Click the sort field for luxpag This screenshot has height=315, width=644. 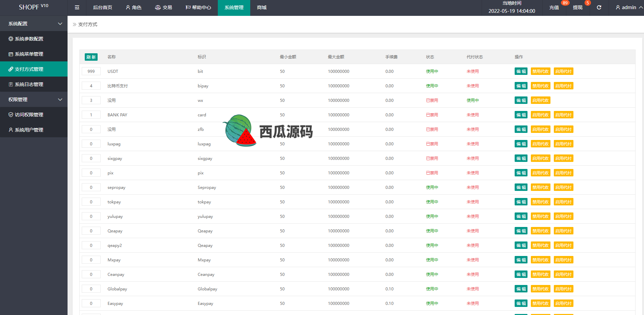coord(91,144)
